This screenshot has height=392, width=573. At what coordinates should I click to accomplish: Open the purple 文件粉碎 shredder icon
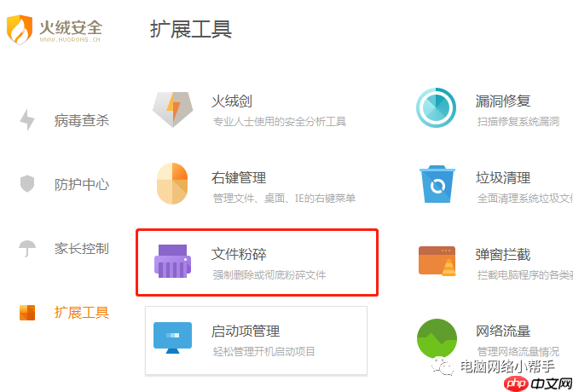(x=172, y=260)
